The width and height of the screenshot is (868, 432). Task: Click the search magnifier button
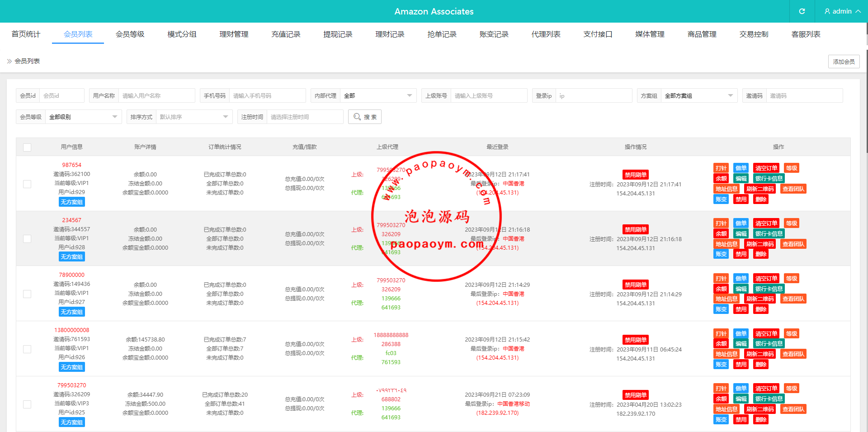pos(364,117)
